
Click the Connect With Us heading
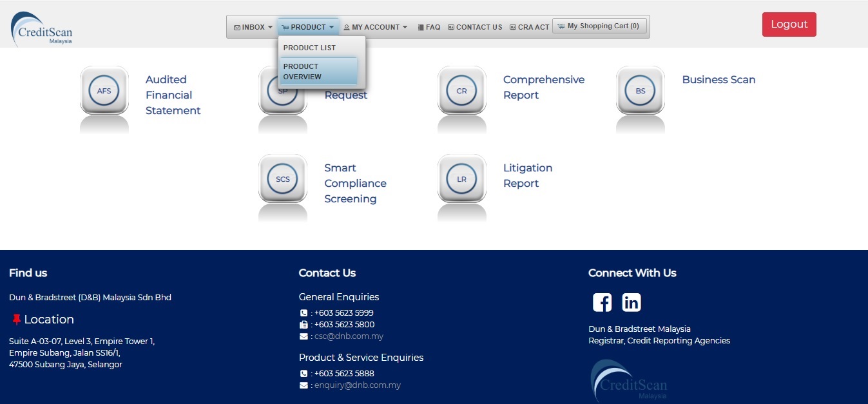(632, 273)
